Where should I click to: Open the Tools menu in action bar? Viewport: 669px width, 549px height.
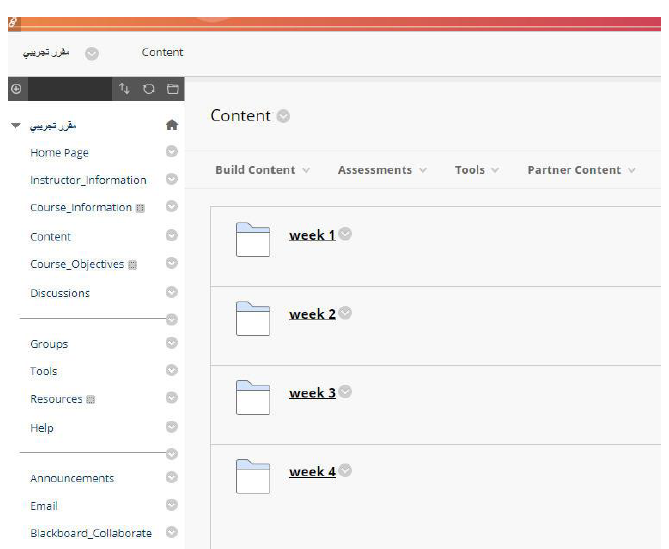click(477, 170)
